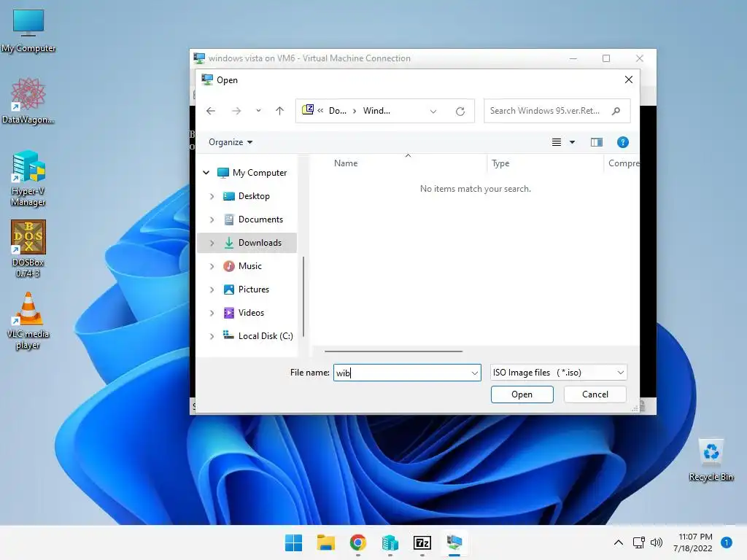The image size is (747, 560).
Task: Sort by the Name column header
Action: click(x=346, y=163)
